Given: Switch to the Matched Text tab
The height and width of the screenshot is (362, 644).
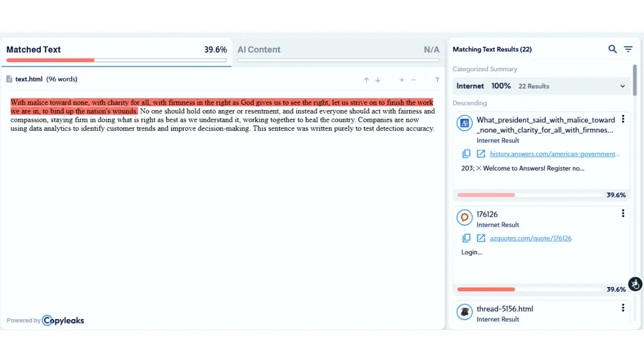Looking at the screenshot, I should (116, 52).
